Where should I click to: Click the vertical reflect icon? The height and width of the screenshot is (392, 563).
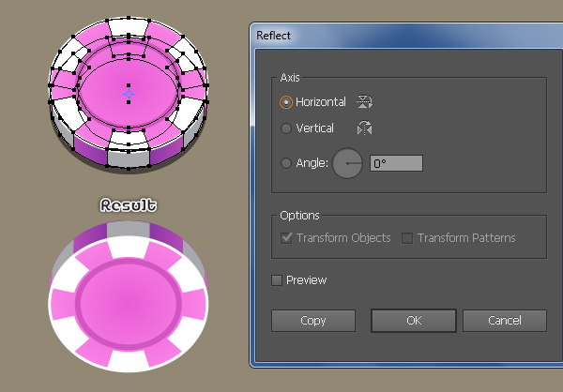pos(364,128)
